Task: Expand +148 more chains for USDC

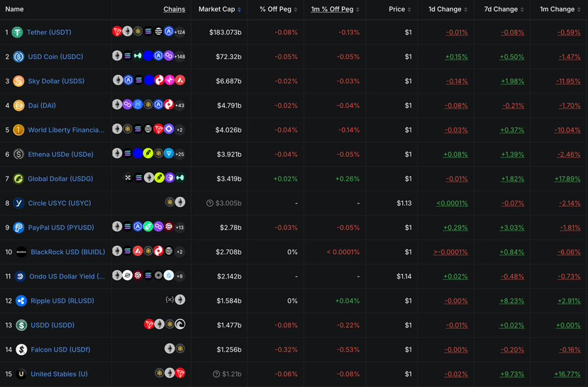Action: (180, 57)
